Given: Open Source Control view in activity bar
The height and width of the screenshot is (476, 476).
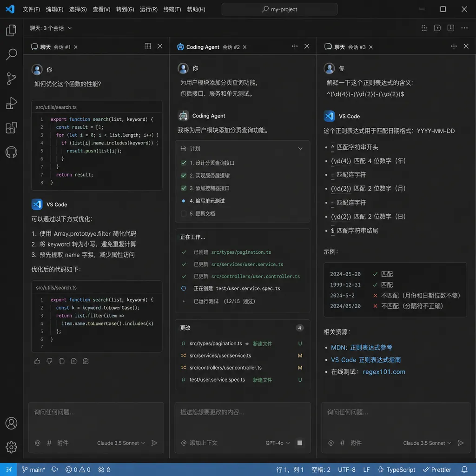Looking at the screenshot, I should click(11, 79).
